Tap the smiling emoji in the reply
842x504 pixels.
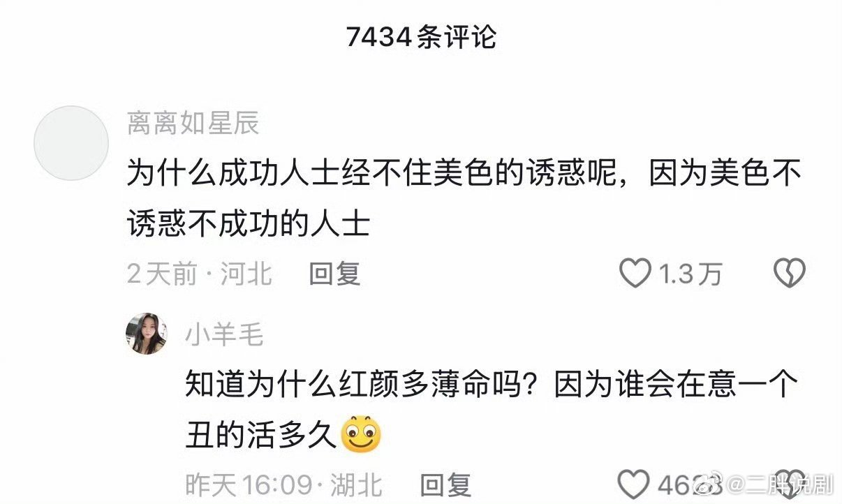(x=361, y=434)
